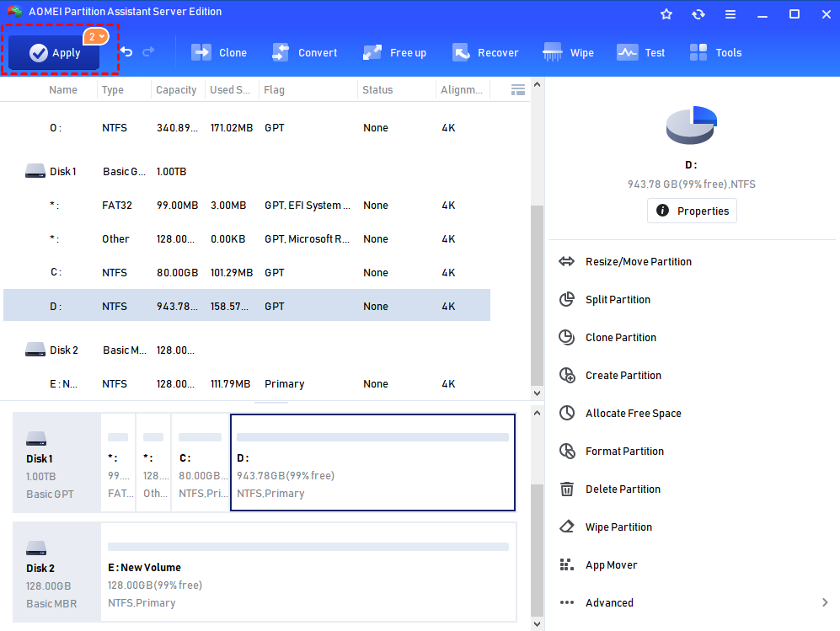Click the disk map scroll up arrow
Screen dimensions: 840x631
537,413
